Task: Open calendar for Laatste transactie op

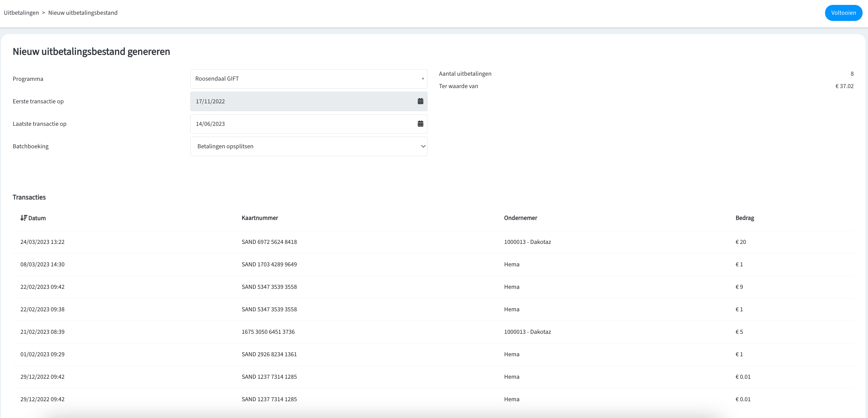Action: [x=420, y=124]
